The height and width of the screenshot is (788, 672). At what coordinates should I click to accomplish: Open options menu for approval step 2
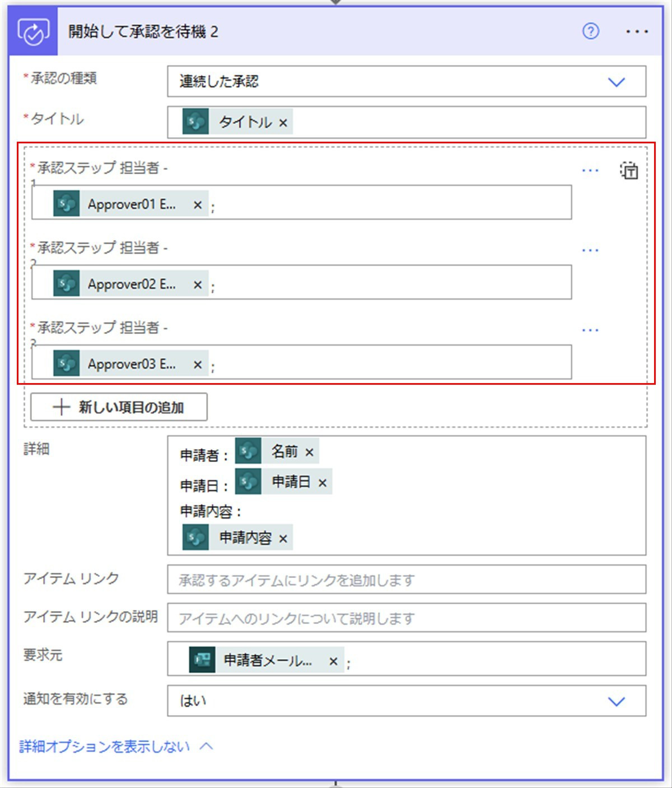click(x=590, y=250)
